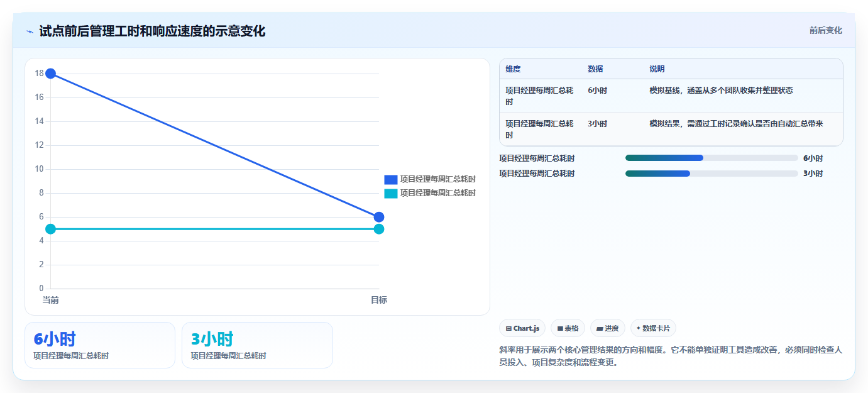Click the Chart.js chip
The height and width of the screenshot is (393, 868).
click(522, 328)
